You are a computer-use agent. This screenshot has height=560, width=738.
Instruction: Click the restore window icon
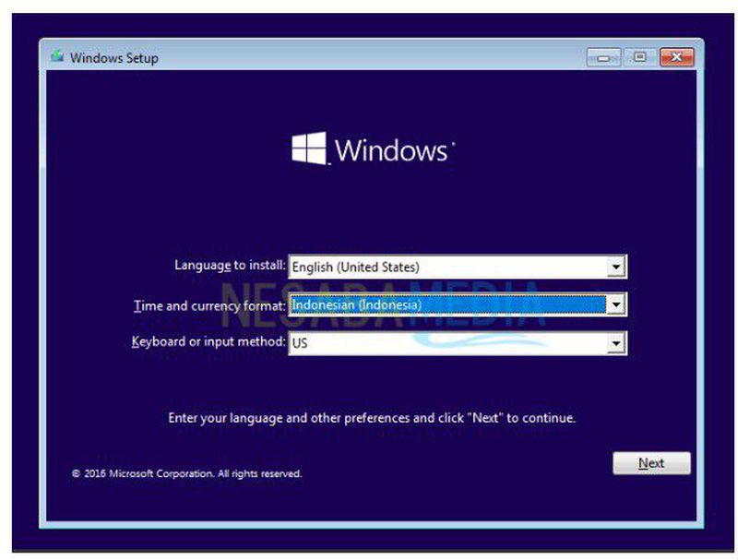pos(641,56)
